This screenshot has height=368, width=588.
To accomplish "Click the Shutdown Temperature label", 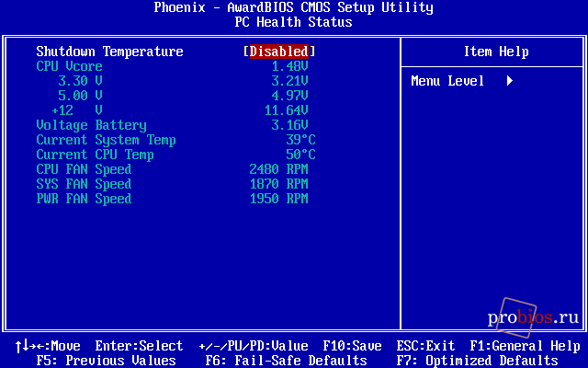I will pos(109,52).
